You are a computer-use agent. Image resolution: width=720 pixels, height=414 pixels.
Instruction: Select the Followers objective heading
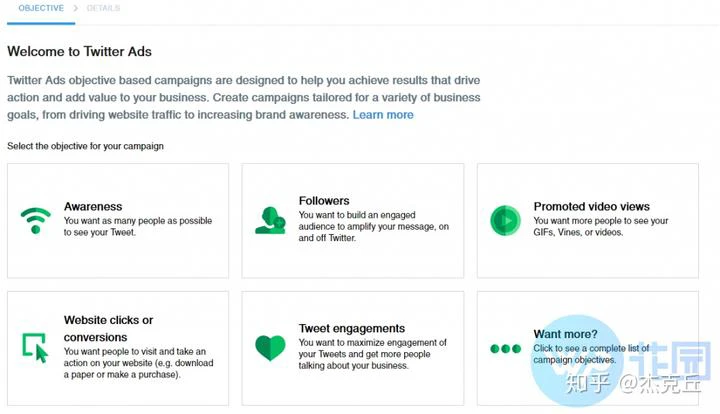[324, 201]
